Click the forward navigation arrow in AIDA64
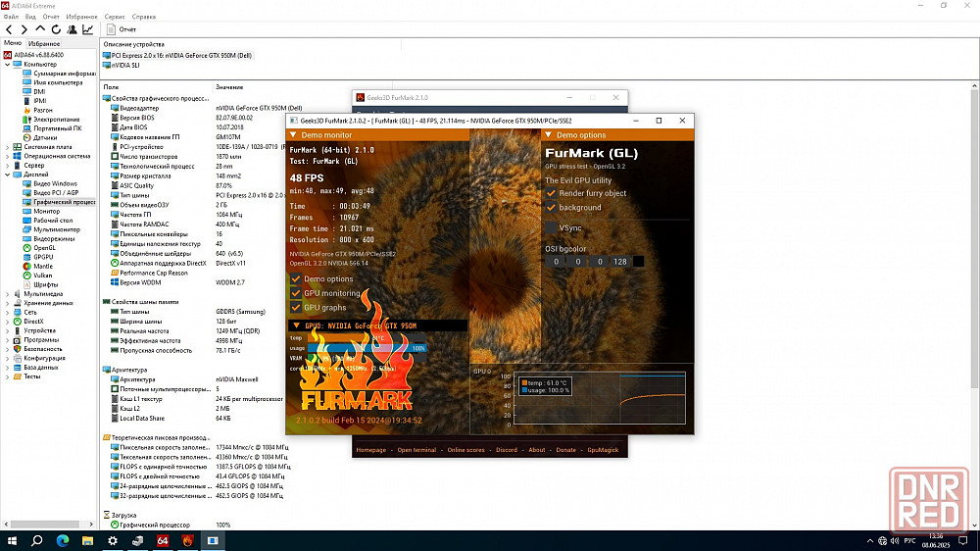The height and width of the screenshot is (551, 980). [24, 29]
